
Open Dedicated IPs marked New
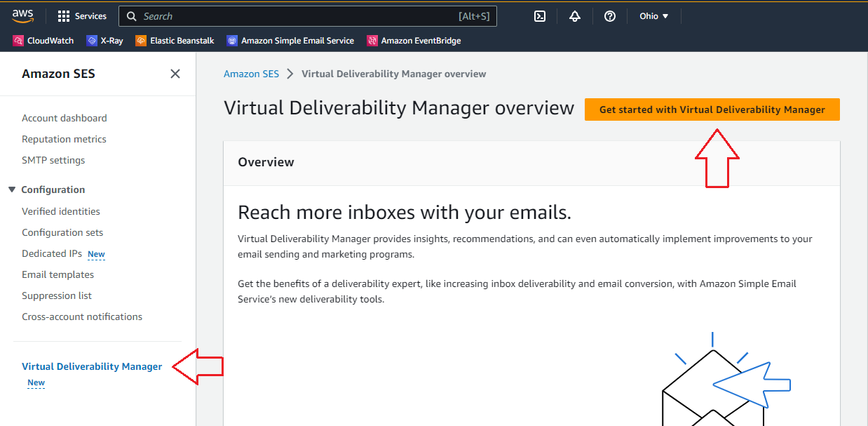[51, 253]
